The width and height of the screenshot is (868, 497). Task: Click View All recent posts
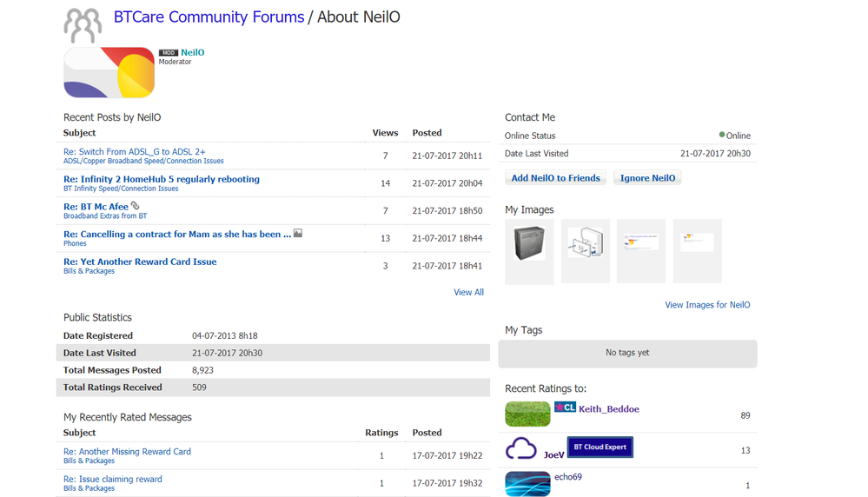[468, 292]
